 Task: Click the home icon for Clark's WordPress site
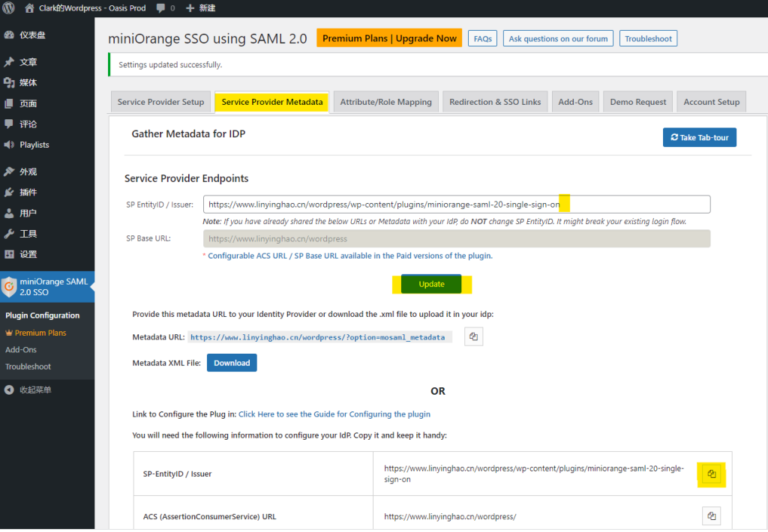pyautogui.click(x=29, y=8)
